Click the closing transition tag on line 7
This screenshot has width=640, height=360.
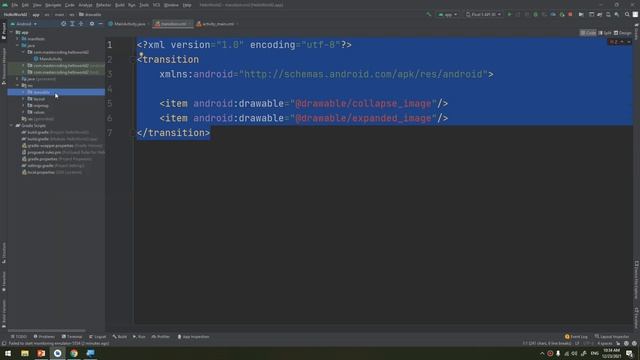pos(173,133)
